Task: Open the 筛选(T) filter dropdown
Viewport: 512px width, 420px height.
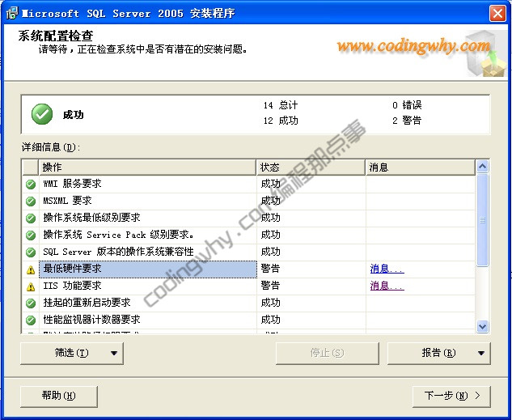Action: coord(72,353)
